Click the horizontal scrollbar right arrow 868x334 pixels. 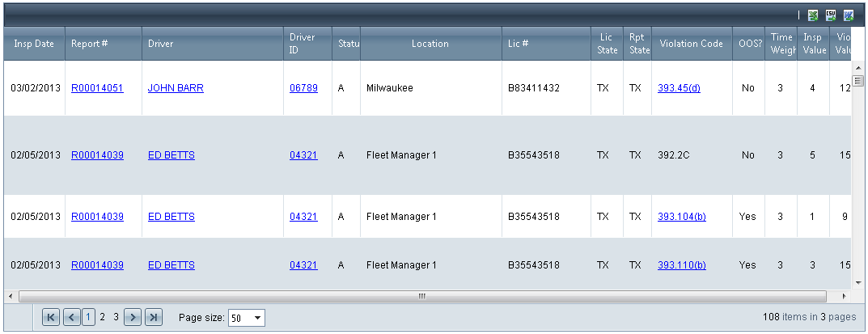pyautogui.click(x=845, y=297)
